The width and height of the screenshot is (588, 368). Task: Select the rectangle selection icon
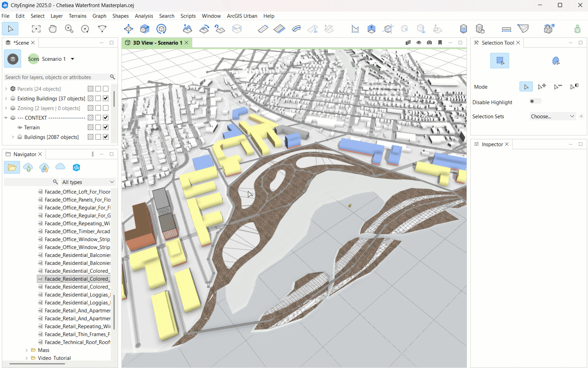coord(500,61)
